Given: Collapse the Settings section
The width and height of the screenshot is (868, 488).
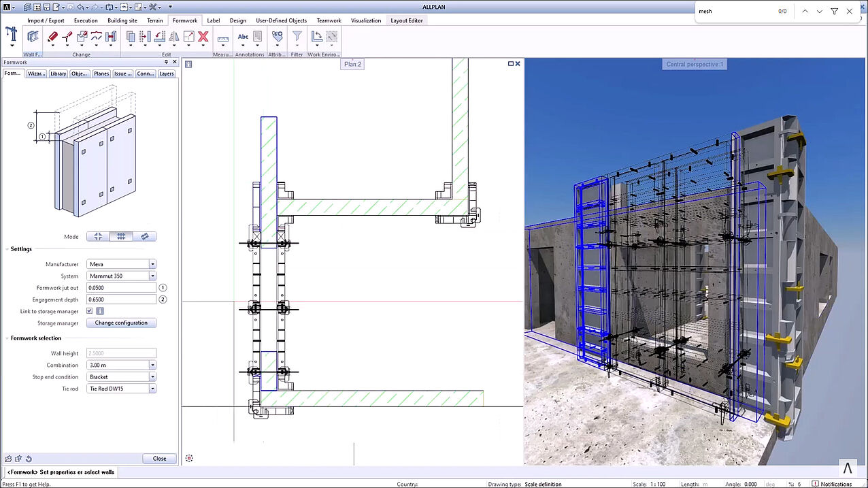Looking at the screenshot, I should tap(7, 248).
